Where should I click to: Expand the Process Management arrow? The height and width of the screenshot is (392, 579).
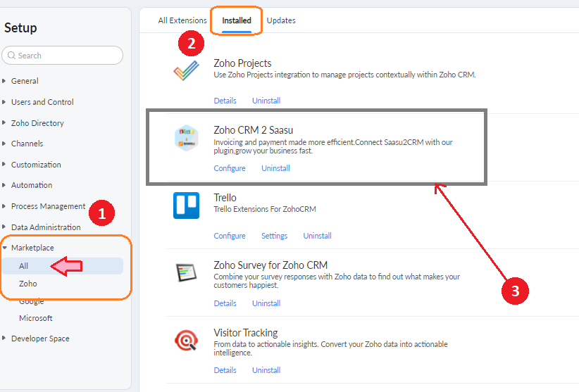click(x=4, y=206)
